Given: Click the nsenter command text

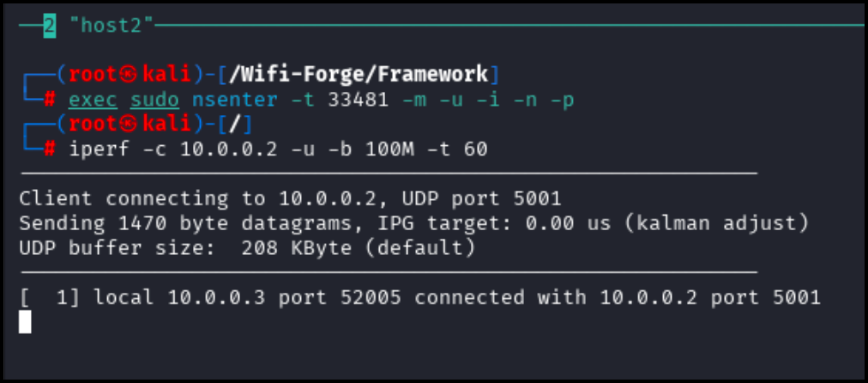Looking at the screenshot, I should [x=235, y=100].
